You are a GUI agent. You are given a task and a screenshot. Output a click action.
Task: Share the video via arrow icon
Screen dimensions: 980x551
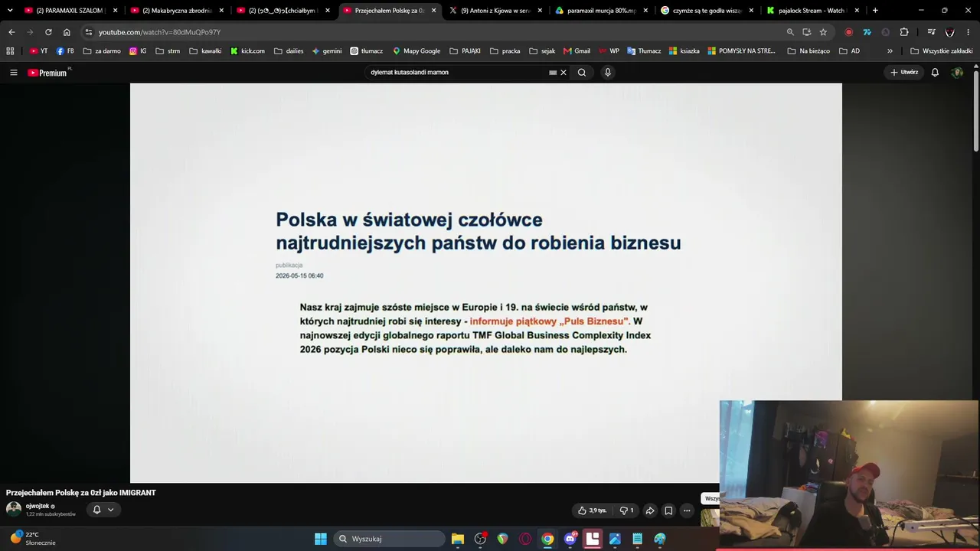click(x=650, y=510)
